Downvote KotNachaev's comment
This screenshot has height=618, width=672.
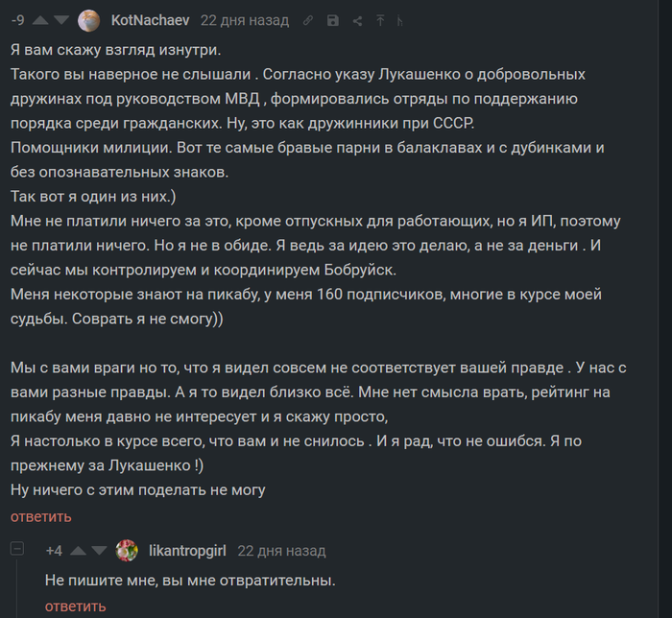pyautogui.click(x=61, y=20)
